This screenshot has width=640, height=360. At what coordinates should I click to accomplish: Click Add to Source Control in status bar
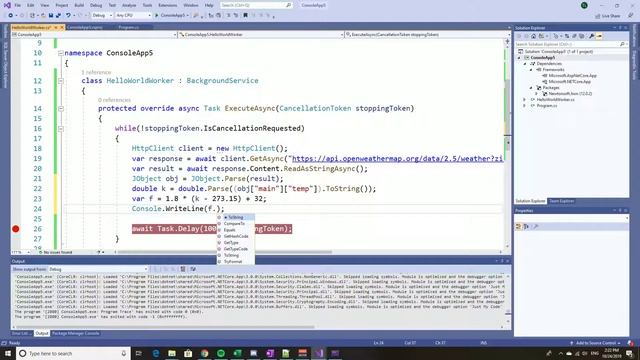click(595, 343)
